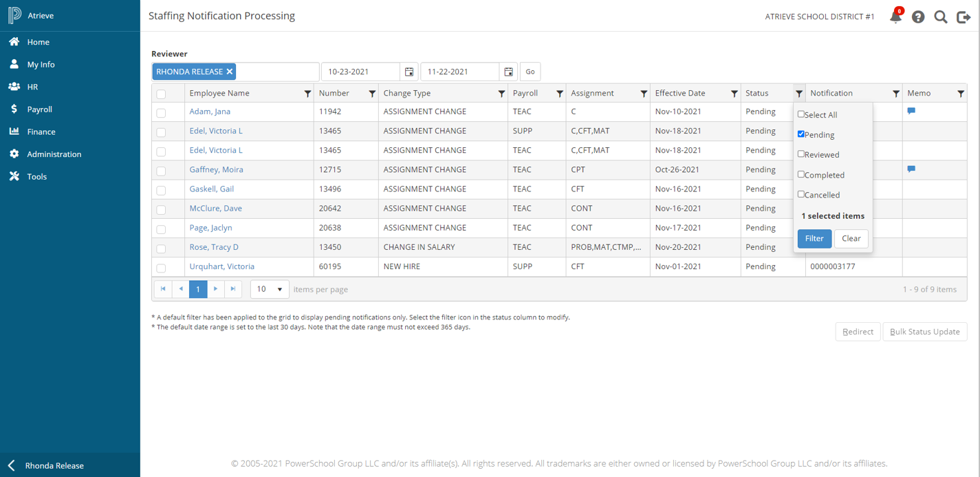Remove the Rhonda Release reviewer tag
Viewport: 980px width, 477px height.
click(x=230, y=72)
